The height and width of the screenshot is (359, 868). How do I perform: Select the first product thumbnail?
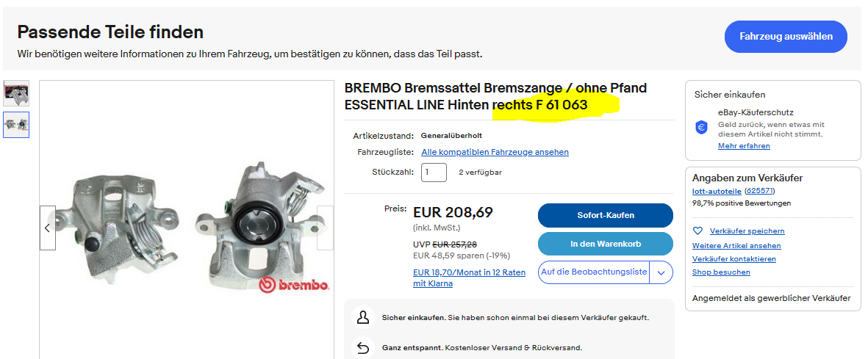click(x=16, y=93)
